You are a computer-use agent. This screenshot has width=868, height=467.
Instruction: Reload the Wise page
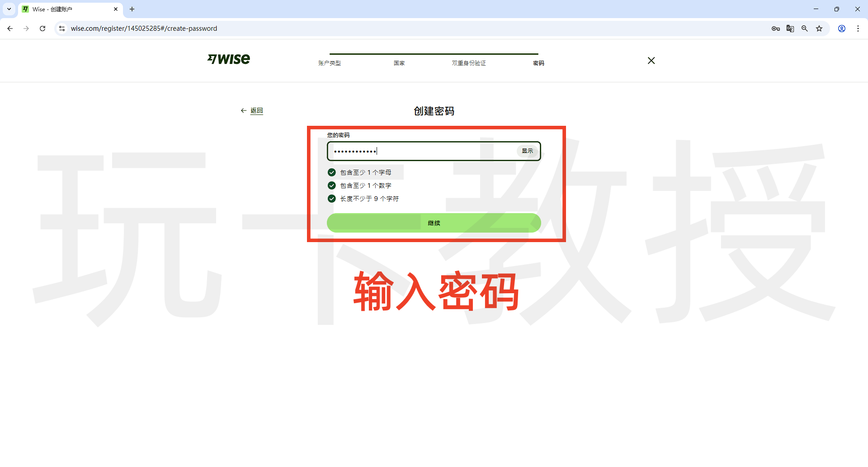(x=42, y=29)
